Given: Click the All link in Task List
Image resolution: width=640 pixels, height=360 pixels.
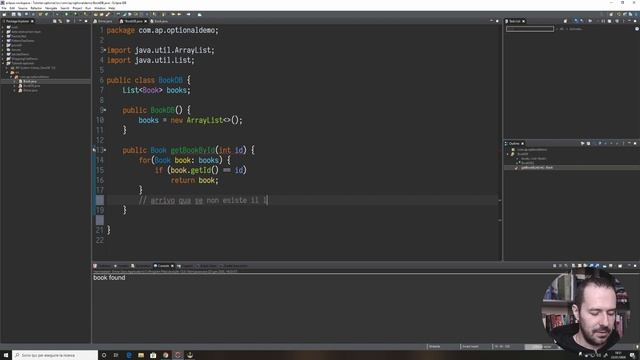Looking at the screenshot, I should (562, 29).
